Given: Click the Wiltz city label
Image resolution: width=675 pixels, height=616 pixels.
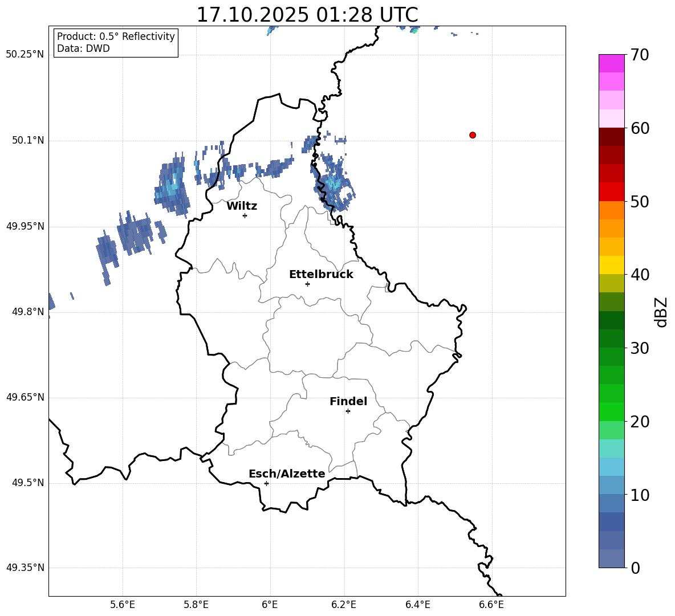Looking at the screenshot, I should [x=242, y=206].
